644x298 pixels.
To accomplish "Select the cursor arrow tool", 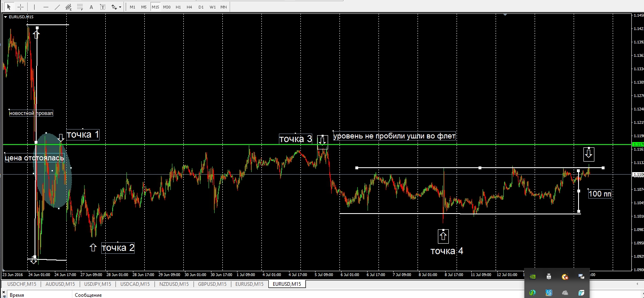I will (x=9, y=7).
